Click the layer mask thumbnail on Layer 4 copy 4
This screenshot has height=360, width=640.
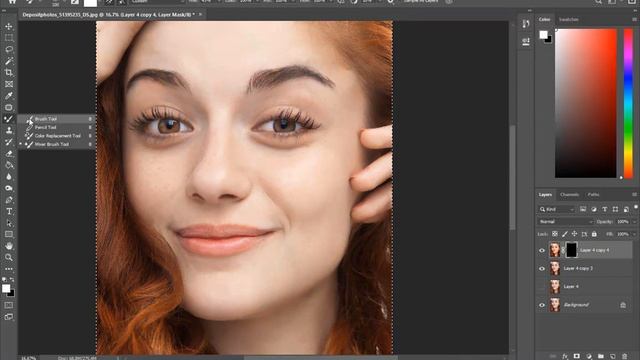point(571,250)
